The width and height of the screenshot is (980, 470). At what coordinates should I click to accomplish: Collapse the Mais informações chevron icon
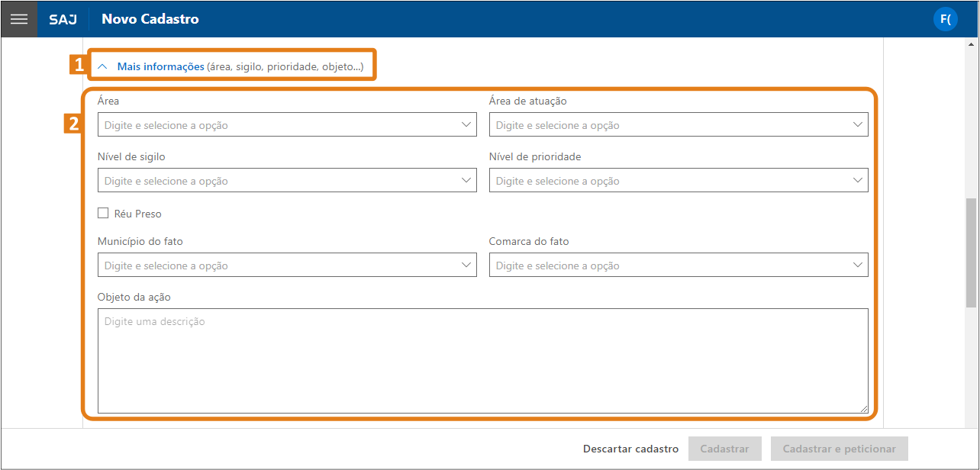point(103,67)
